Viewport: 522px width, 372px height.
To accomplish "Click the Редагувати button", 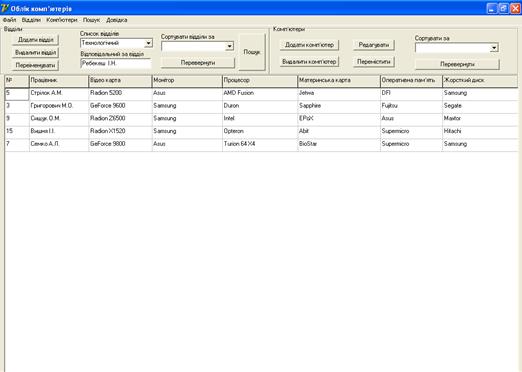I will (374, 45).
